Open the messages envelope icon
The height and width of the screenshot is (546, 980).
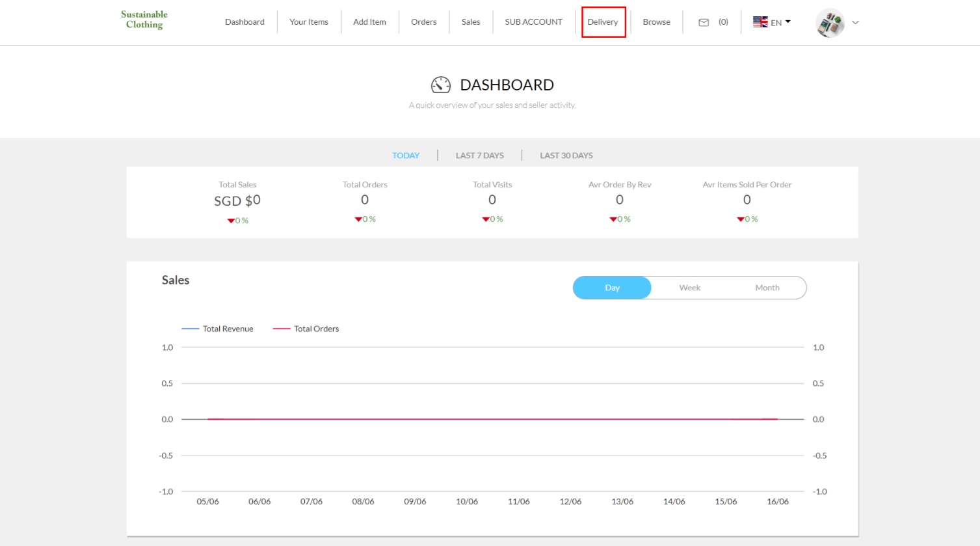pyautogui.click(x=704, y=22)
